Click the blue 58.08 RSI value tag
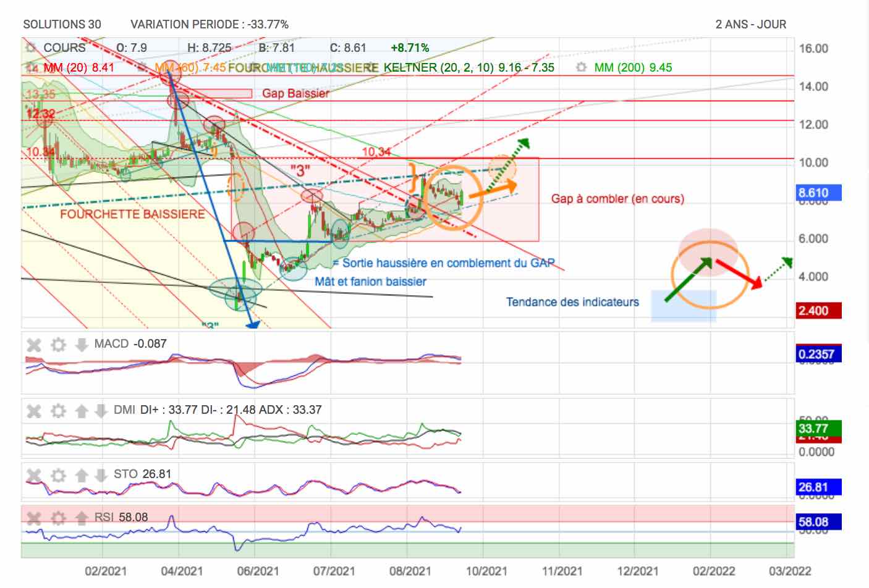Viewport: 869px width, 588px height. click(819, 522)
